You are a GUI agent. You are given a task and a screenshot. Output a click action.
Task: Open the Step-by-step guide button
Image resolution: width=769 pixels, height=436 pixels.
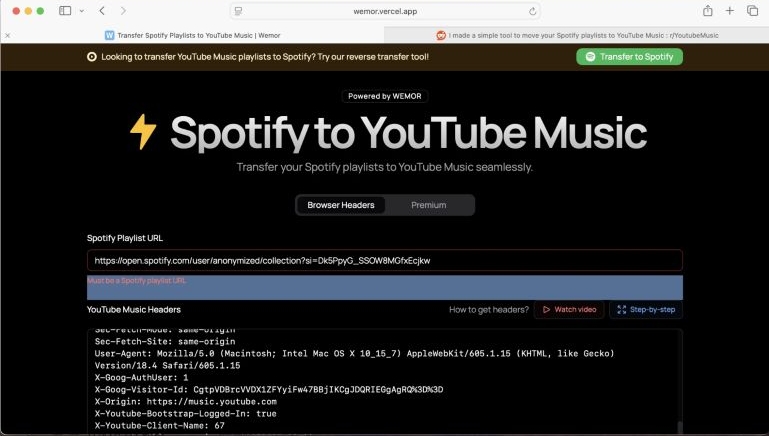click(x=646, y=309)
